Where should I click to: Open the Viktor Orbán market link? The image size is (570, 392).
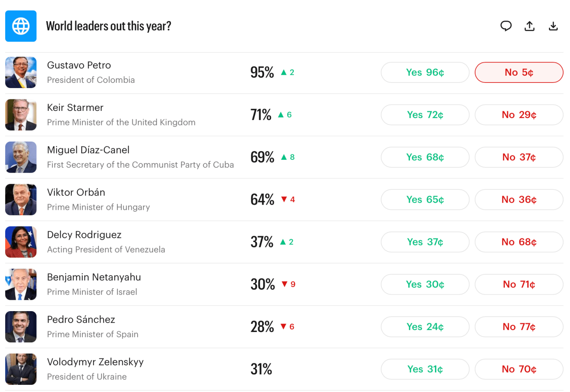pos(76,193)
